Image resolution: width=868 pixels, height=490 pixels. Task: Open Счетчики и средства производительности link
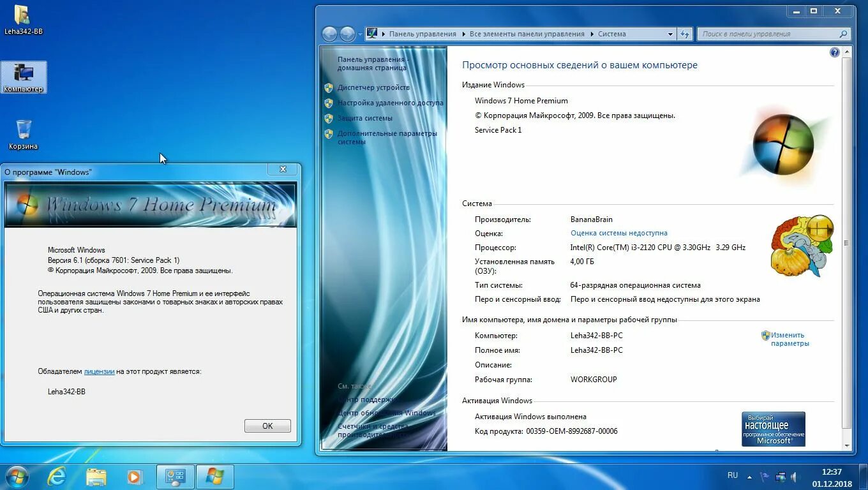point(373,430)
